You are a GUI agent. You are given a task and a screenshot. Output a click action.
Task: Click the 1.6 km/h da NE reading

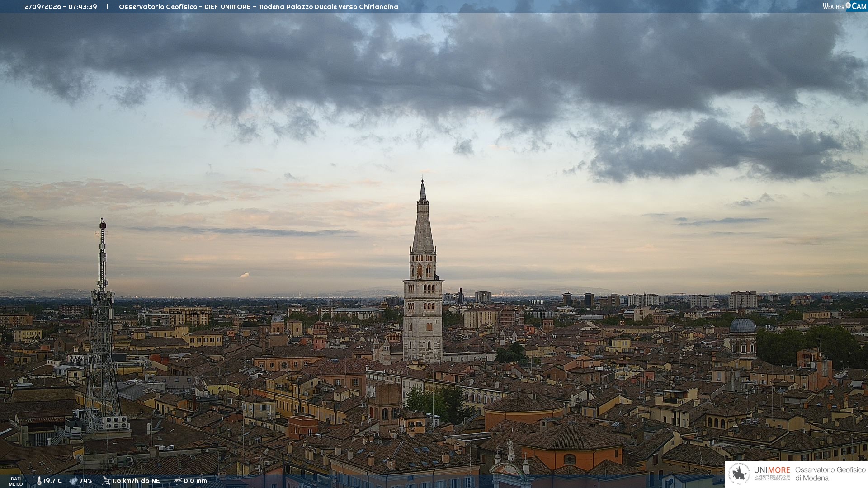click(x=136, y=481)
